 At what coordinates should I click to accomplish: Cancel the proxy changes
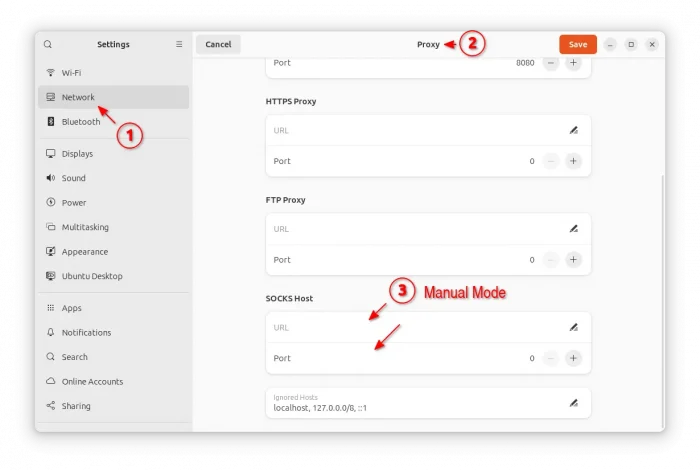(x=218, y=45)
